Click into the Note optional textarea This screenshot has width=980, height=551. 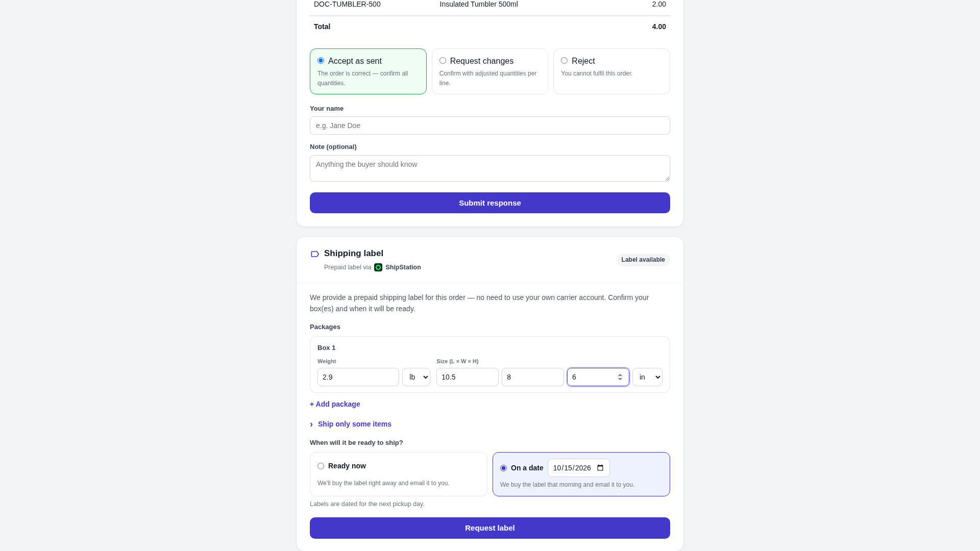pos(489,168)
